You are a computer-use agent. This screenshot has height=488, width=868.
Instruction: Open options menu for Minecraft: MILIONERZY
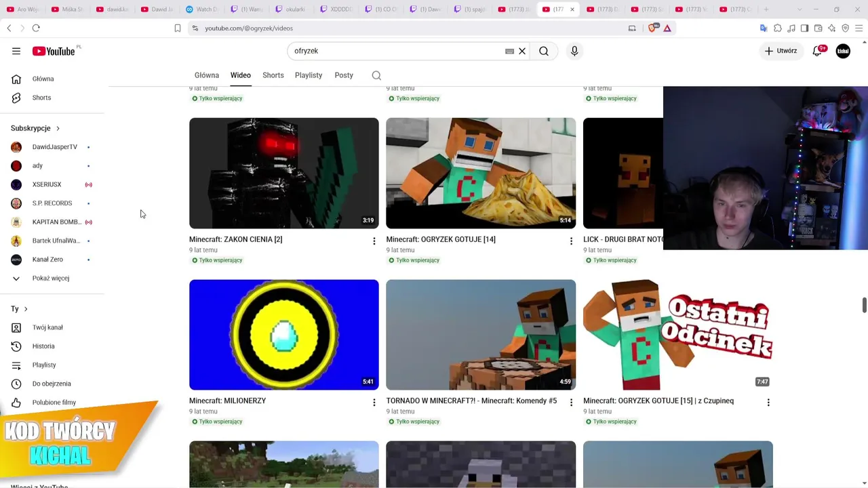pos(374,403)
